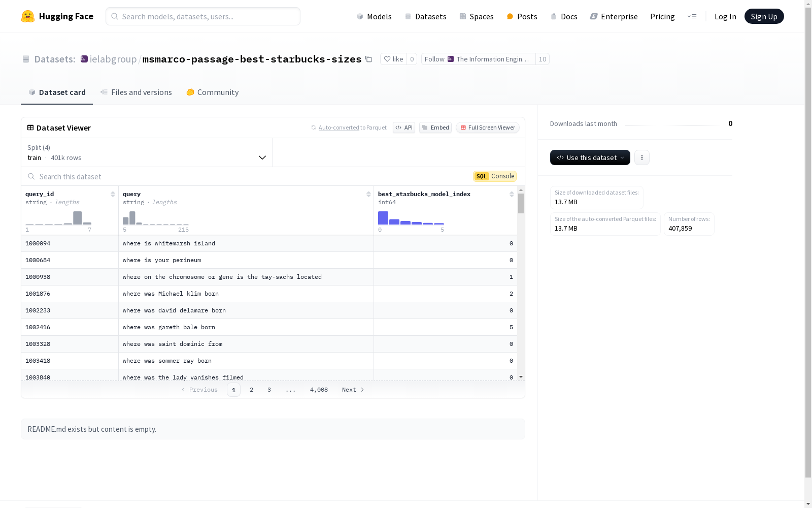The height and width of the screenshot is (508, 812).
Task: Sort by query column
Action: coord(368,194)
